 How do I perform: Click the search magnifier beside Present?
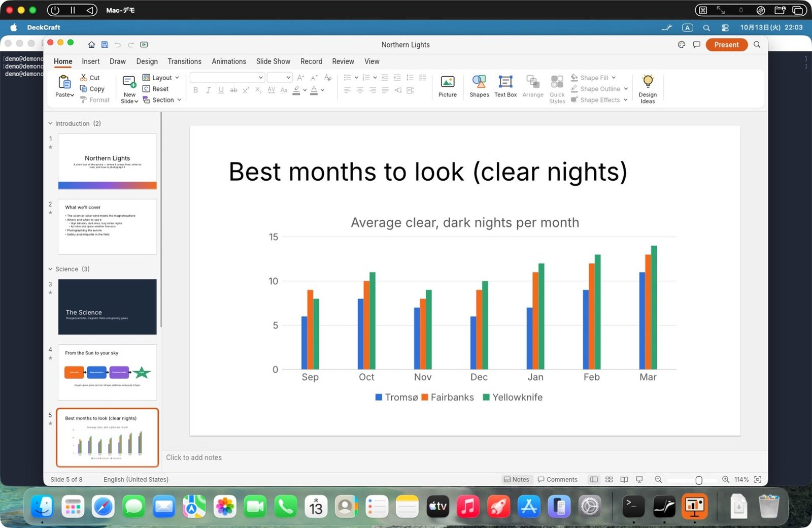coord(757,45)
